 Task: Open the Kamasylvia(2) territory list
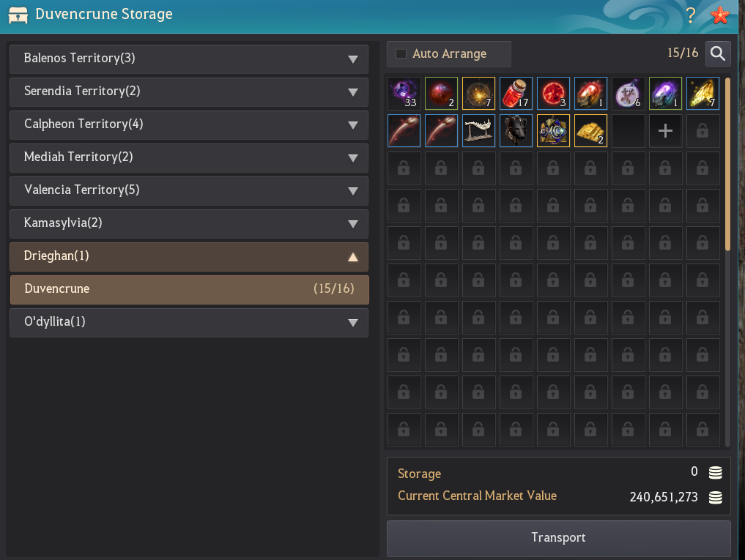188,224
